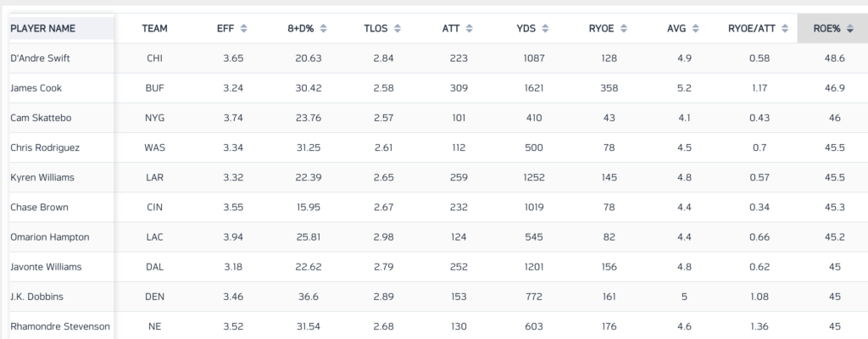Click the PLAYER NAME column header
The height and width of the screenshot is (339, 868).
point(43,29)
